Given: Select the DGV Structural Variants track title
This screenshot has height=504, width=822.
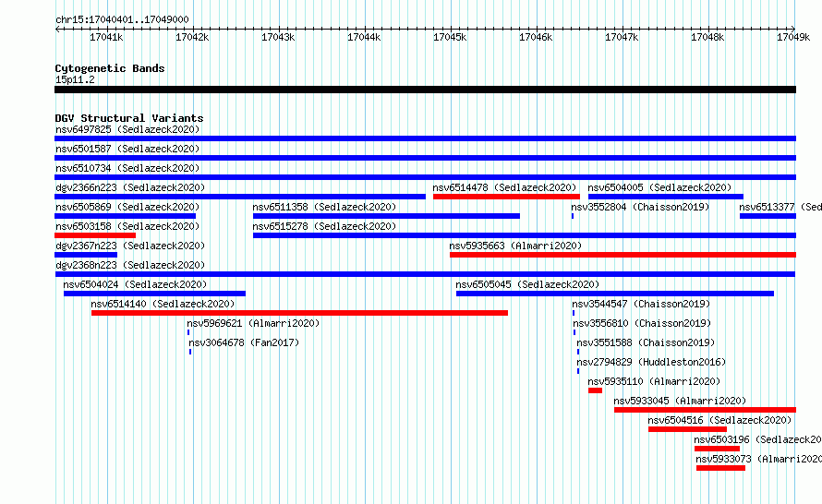Looking at the screenshot, I should coord(129,118).
